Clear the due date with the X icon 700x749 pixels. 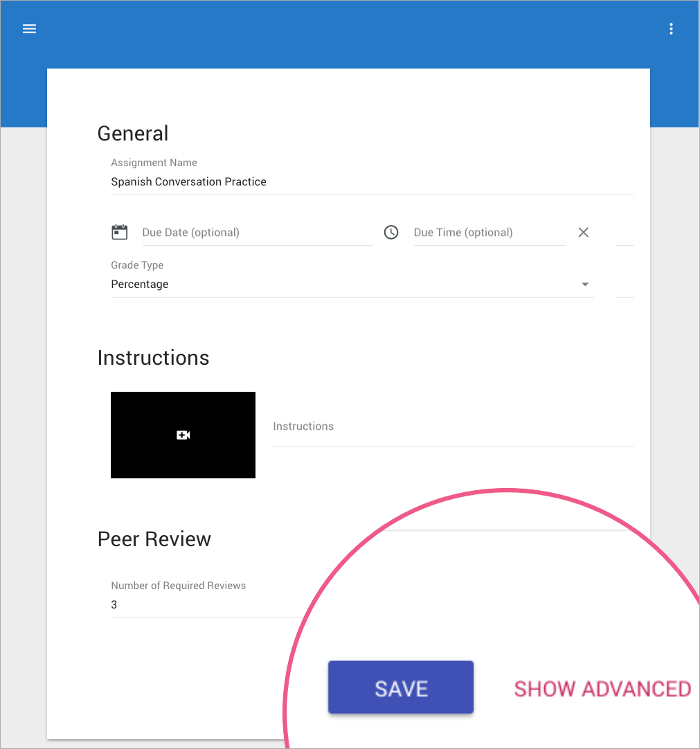coord(583,233)
